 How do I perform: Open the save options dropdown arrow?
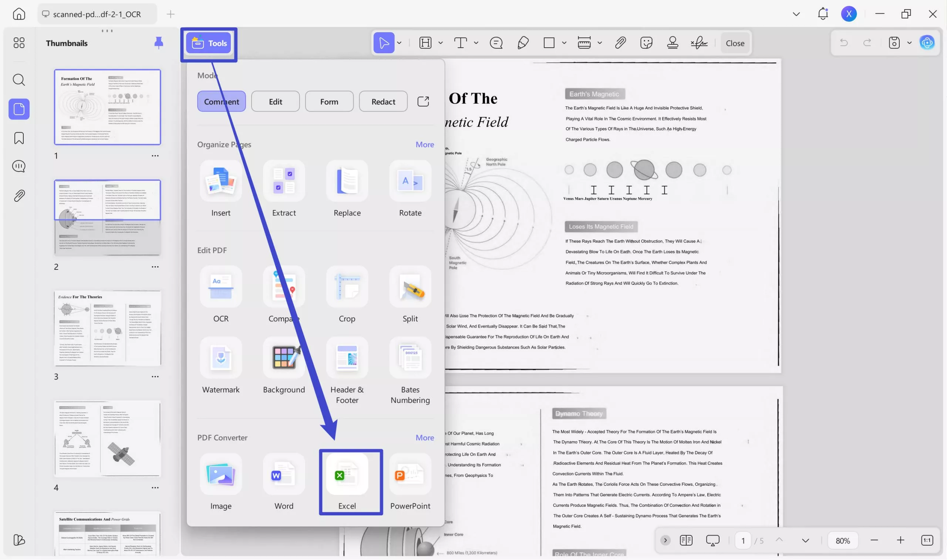[909, 43]
